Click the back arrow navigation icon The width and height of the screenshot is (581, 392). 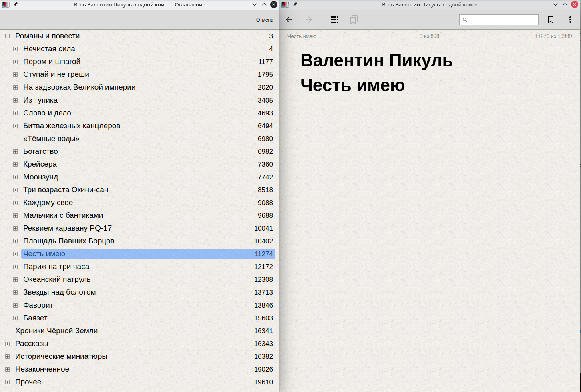[289, 20]
